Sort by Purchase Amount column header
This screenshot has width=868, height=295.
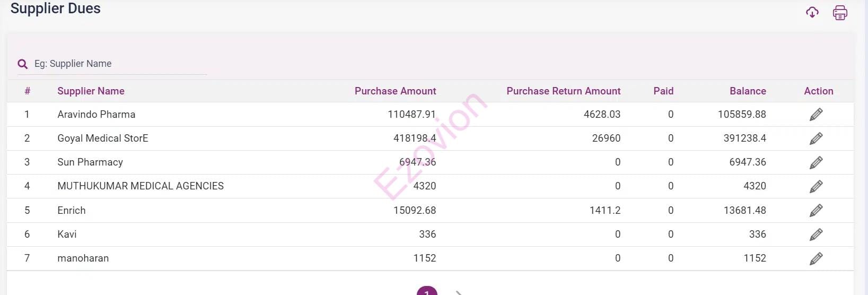(x=395, y=91)
